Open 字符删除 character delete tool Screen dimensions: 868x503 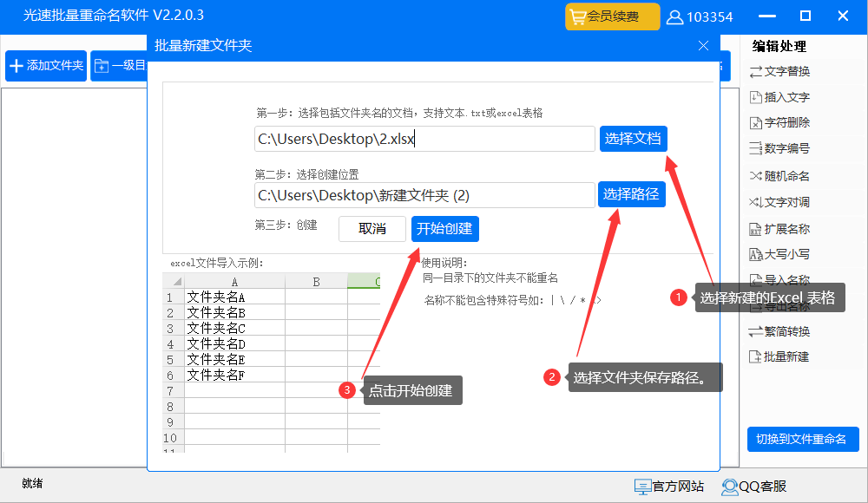pyautogui.click(x=780, y=123)
